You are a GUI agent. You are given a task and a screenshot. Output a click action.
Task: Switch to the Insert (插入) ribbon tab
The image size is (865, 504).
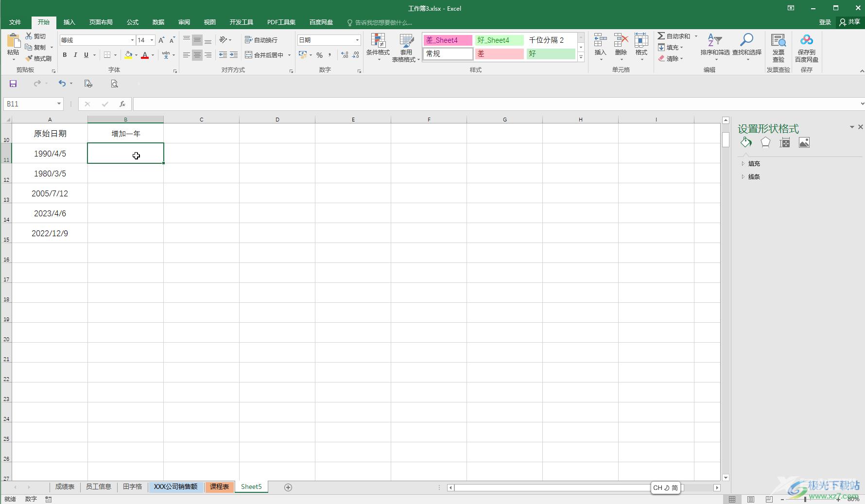point(69,22)
